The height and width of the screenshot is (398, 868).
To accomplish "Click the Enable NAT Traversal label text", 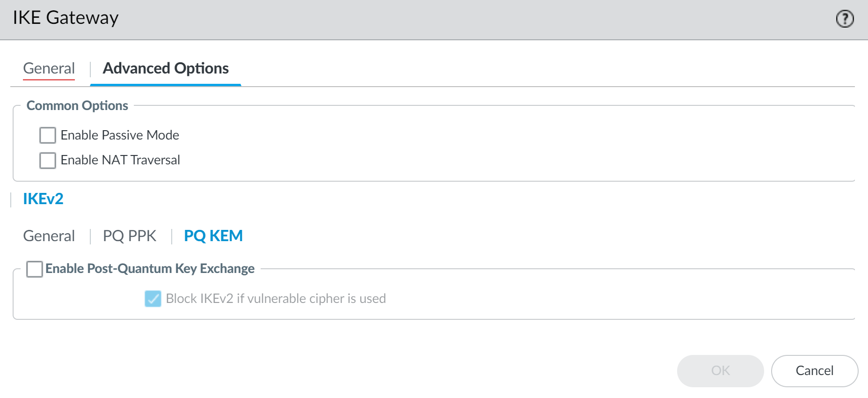I will (x=120, y=160).
